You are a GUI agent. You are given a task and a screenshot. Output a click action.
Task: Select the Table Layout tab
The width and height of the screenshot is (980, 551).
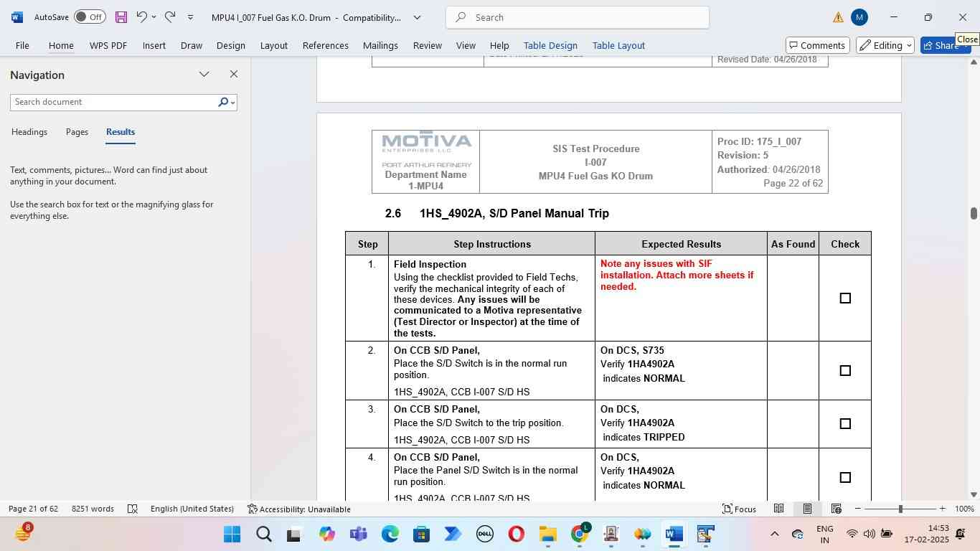point(618,45)
